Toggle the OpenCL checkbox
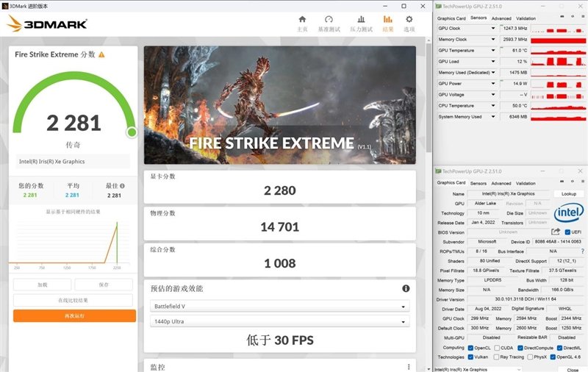 [x=470, y=348]
